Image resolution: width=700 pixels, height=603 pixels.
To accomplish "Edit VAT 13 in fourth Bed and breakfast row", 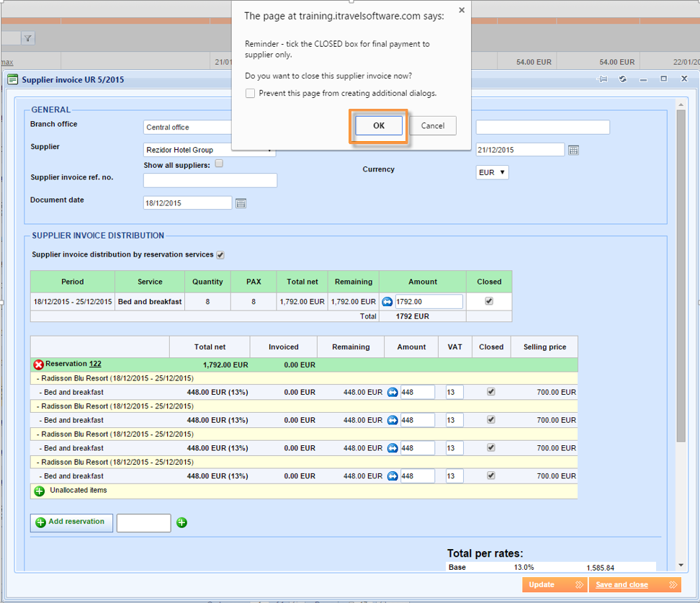I will (454, 476).
